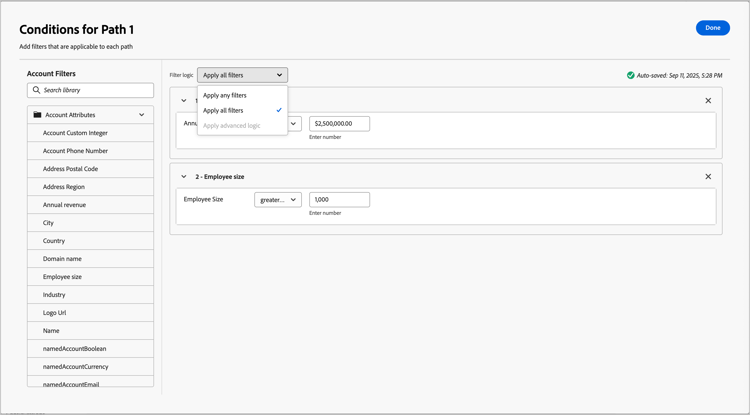Select namedAccountCurrency attribute

90,367
